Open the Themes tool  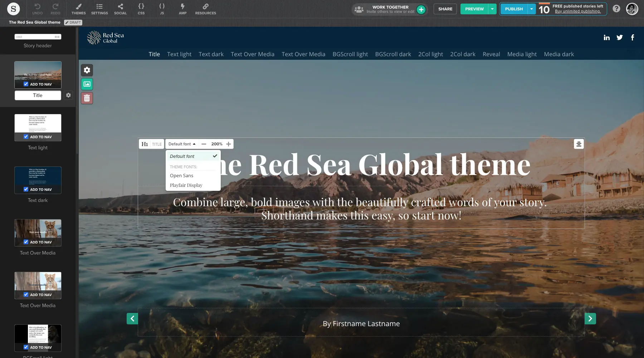(78, 9)
